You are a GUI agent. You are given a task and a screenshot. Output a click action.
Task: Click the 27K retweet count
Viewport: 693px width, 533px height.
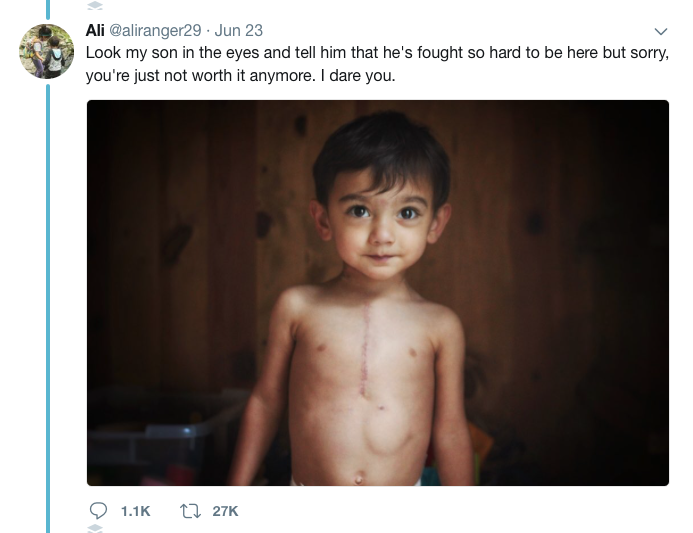pos(226,511)
